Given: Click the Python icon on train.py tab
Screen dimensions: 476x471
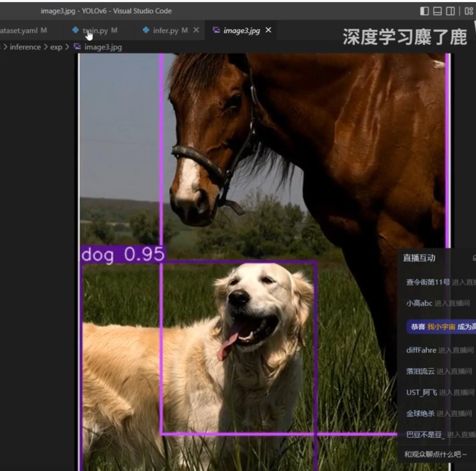Looking at the screenshot, I should click(x=75, y=30).
